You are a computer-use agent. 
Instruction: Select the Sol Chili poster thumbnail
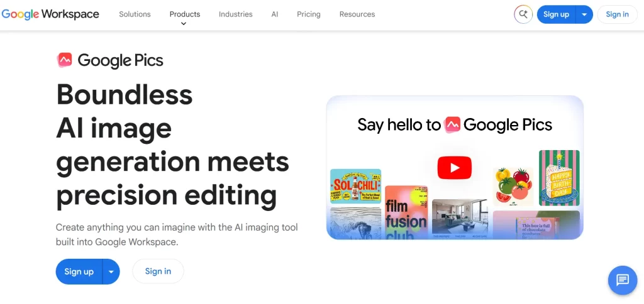pos(356,187)
